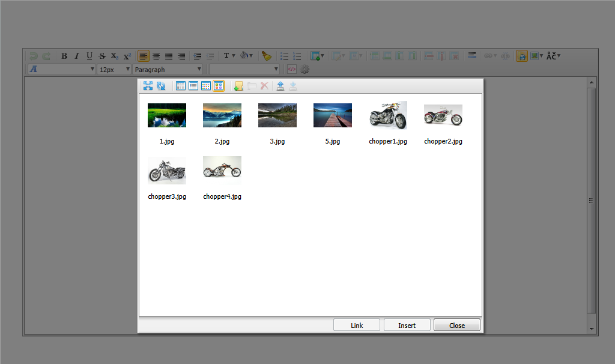Refresh the file browser listing
This screenshot has height=364, width=615.
pyautogui.click(x=161, y=86)
